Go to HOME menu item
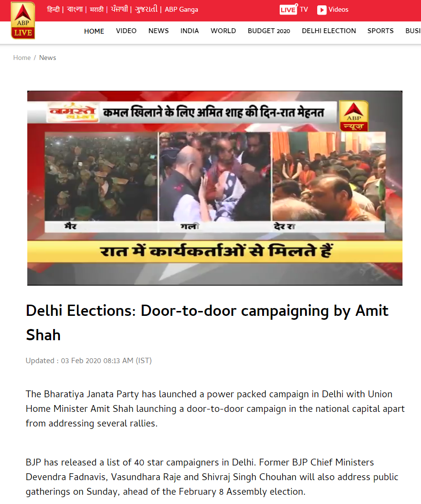The image size is (421, 504). point(94,31)
